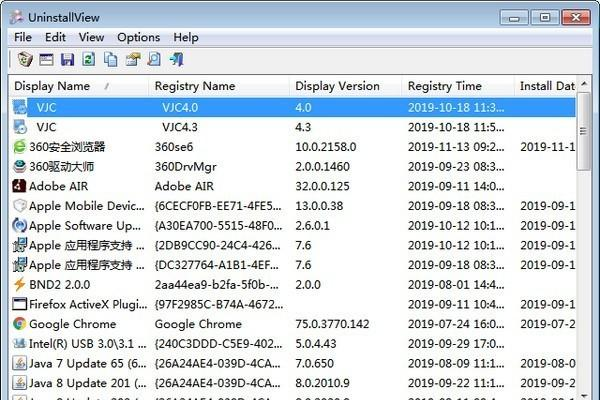Viewport: 600px width, 400px height.
Task: Click registry time 2019-08-01 for BND2
Action: [456, 285]
